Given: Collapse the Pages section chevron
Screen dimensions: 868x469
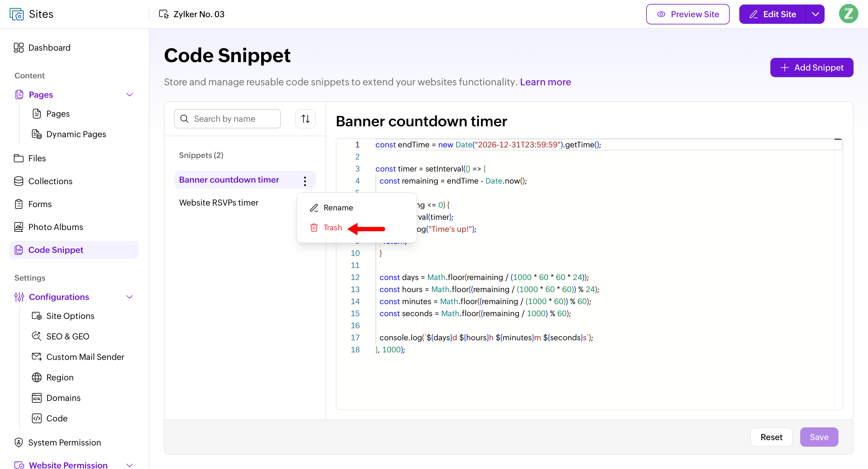Looking at the screenshot, I should 129,95.
